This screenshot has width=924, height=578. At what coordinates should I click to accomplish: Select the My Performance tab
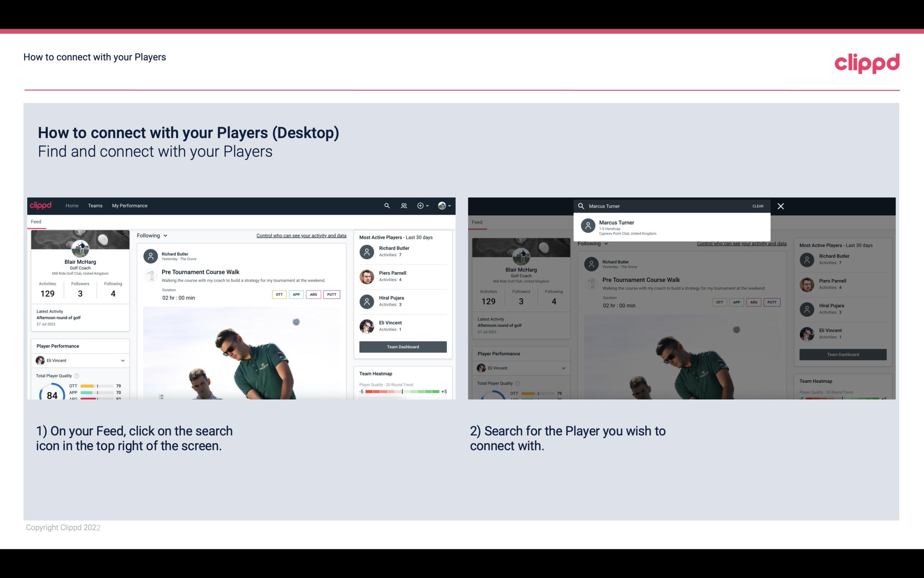point(130,205)
